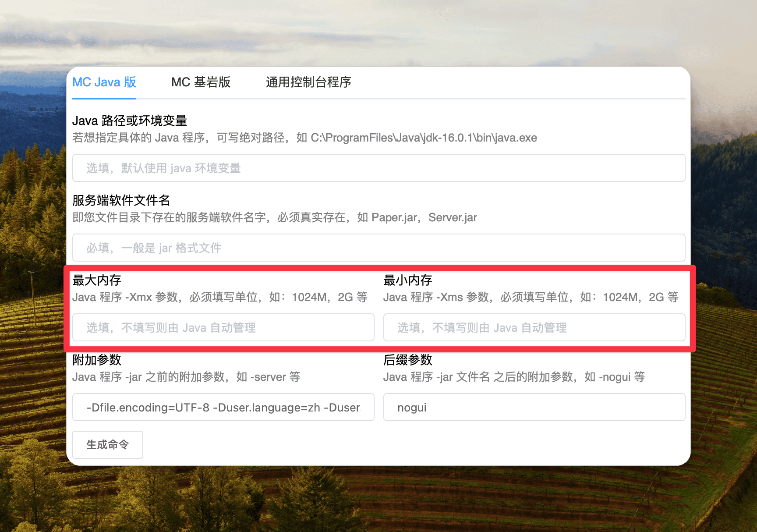
Task: Click the description mentioning Paper.jar and Server.jar
Action: pyautogui.click(x=275, y=217)
